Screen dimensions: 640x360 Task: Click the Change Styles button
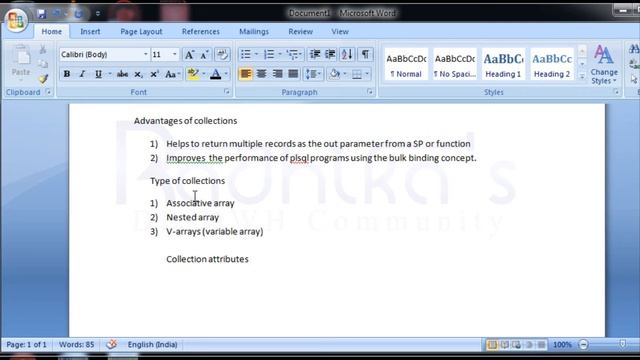(x=604, y=65)
